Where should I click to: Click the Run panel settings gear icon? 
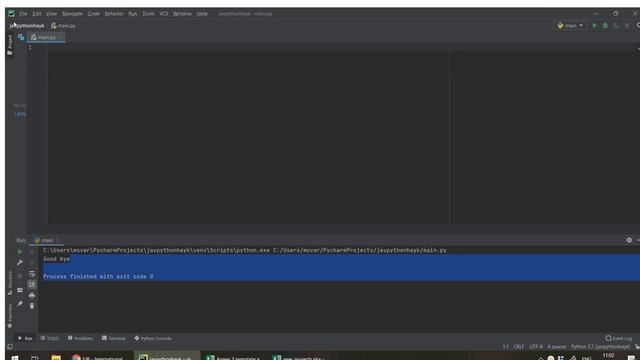[x=629, y=240]
